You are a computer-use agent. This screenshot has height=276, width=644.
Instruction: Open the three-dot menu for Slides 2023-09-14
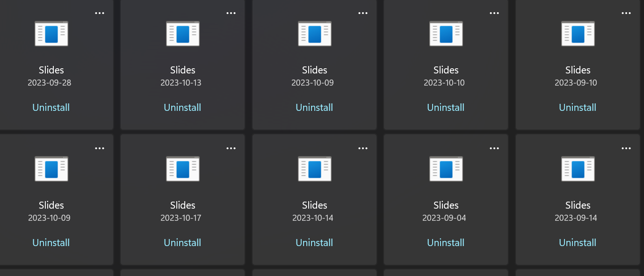626,148
